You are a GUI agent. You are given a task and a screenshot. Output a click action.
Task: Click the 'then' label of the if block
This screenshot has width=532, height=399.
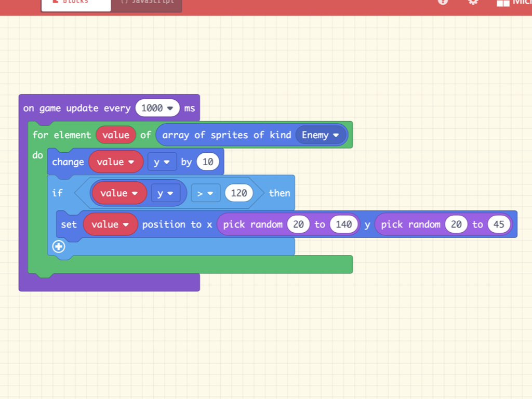[x=280, y=193]
